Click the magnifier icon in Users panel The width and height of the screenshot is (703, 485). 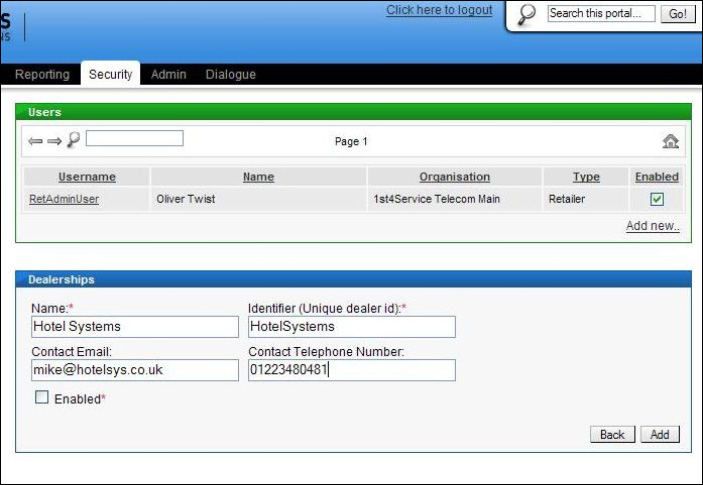click(x=73, y=140)
